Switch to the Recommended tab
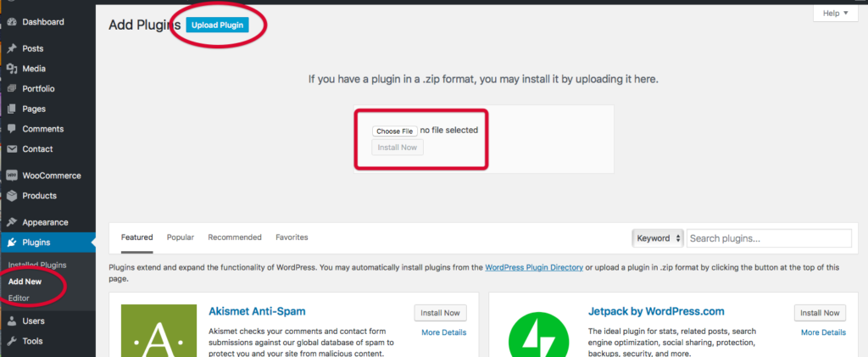Screen dimensions: 868x357 pos(235,237)
